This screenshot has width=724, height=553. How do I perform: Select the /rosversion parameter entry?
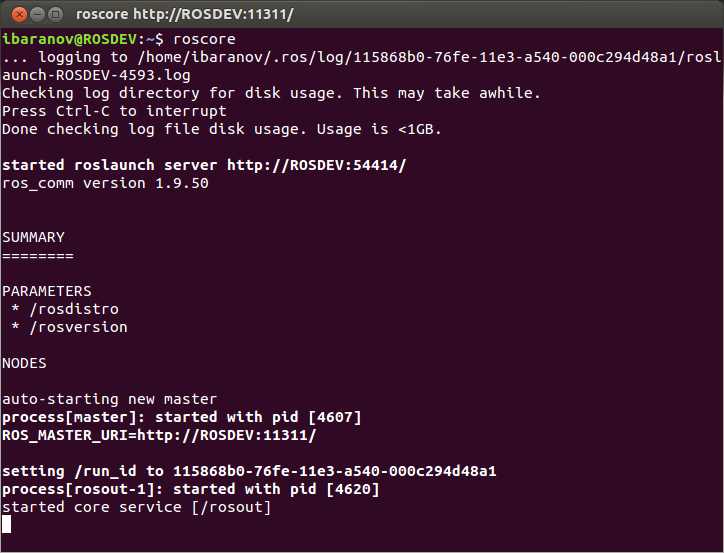(x=78, y=327)
